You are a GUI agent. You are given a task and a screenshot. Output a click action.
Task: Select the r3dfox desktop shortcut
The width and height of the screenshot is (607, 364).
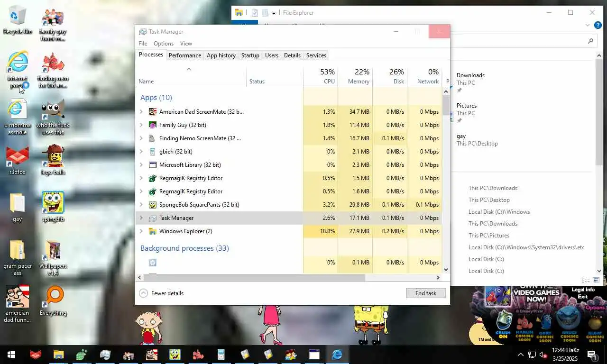(x=18, y=160)
